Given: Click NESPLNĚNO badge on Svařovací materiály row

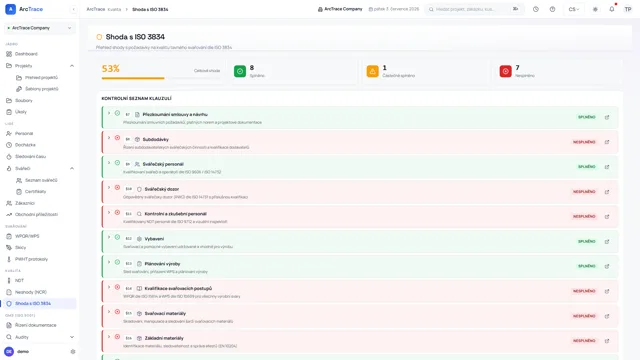Looking at the screenshot, I should (x=584, y=316).
